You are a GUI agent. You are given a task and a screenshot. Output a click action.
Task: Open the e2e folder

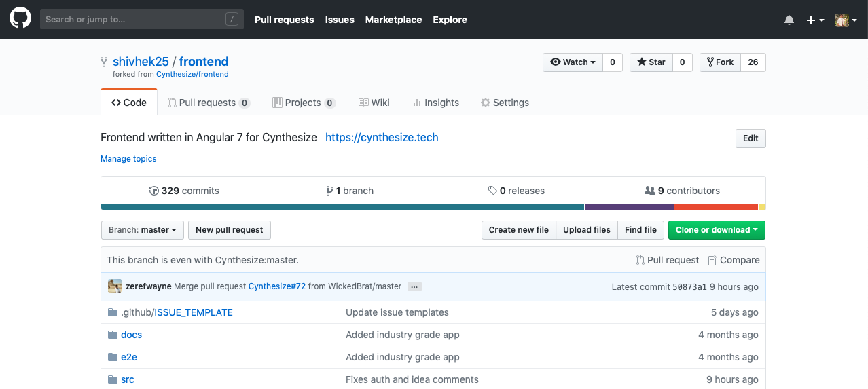[x=129, y=357]
